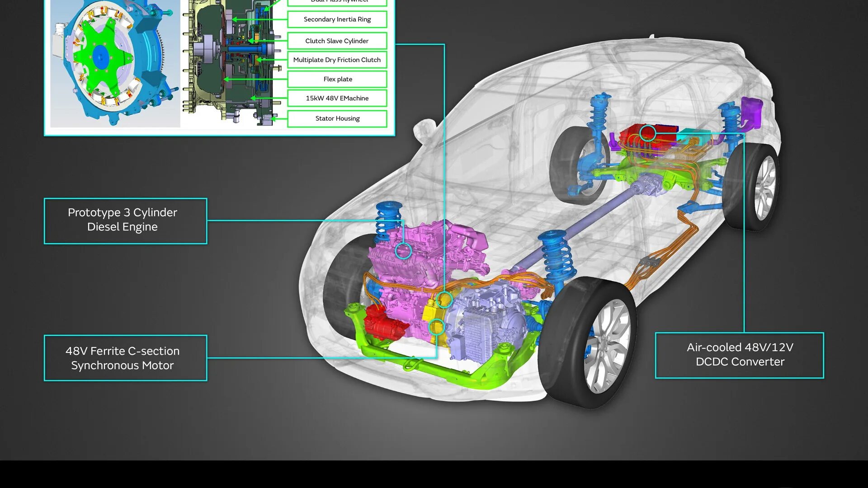868x488 pixels.
Task: Select the Air-cooled 48V/12V DCDC Converter label
Action: [739, 355]
